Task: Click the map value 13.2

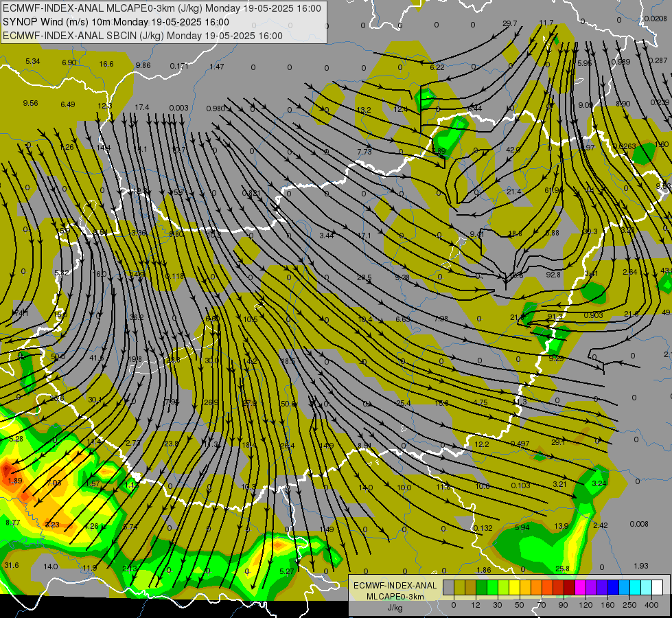Action: [x=363, y=110]
